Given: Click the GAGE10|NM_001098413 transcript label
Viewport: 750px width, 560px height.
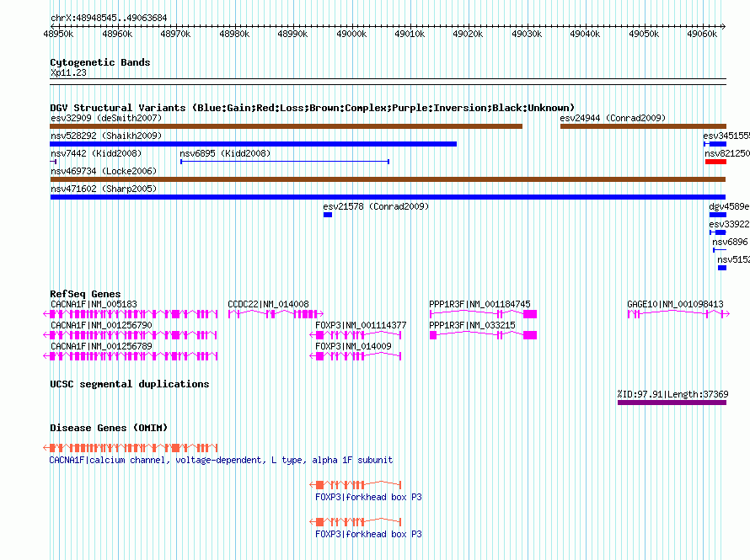Looking at the screenshot, I should point(675,304).
